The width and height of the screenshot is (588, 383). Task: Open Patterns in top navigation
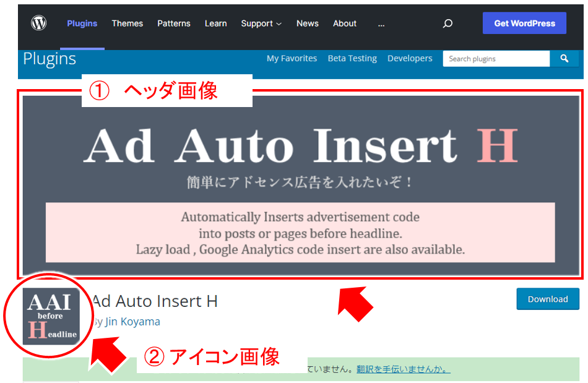pos(174,24)
